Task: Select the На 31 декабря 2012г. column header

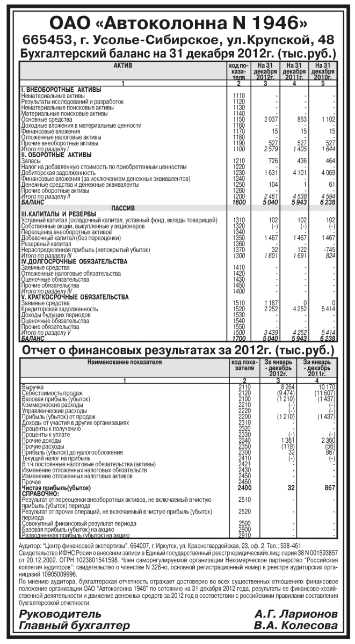Action: click(266, 71)
